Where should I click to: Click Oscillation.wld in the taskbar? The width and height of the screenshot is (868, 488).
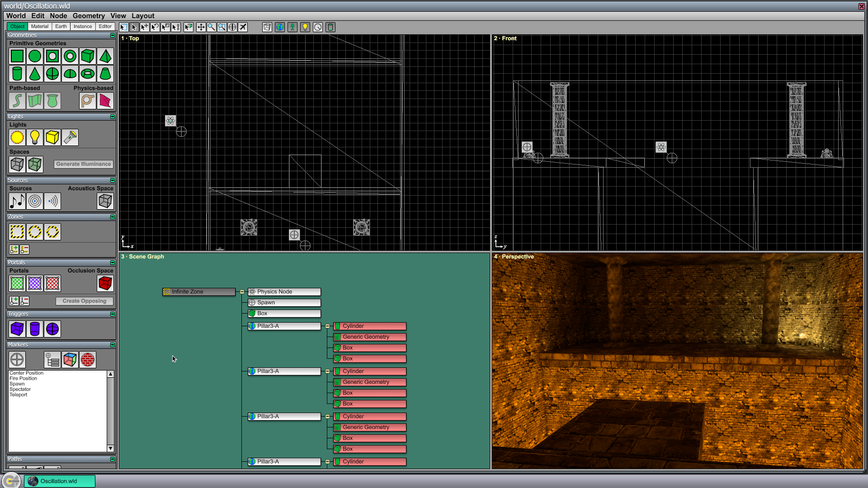point(59,481)
